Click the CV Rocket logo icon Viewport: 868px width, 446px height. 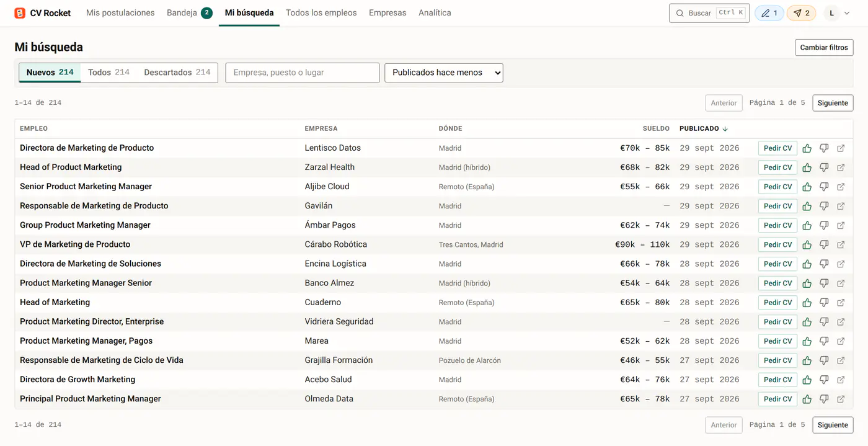[x=20, y=13]
